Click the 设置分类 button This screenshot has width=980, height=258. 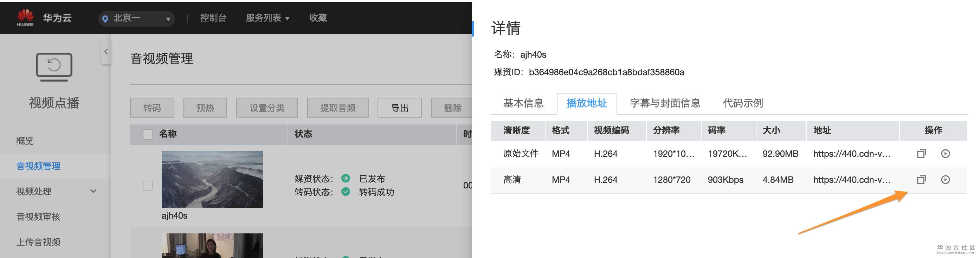[x=267, y=108]
